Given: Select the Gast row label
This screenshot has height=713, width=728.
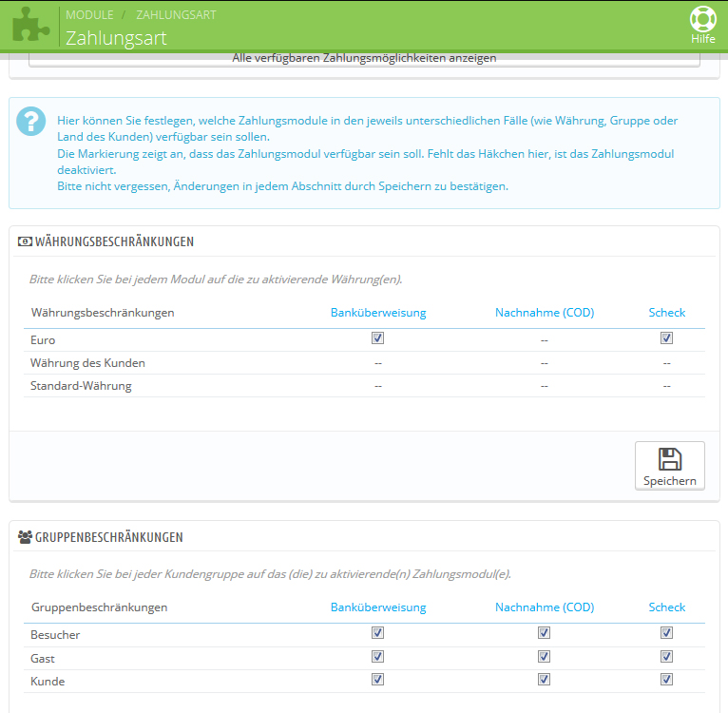Looking at the screenshot, I should (x=42, y=659).
